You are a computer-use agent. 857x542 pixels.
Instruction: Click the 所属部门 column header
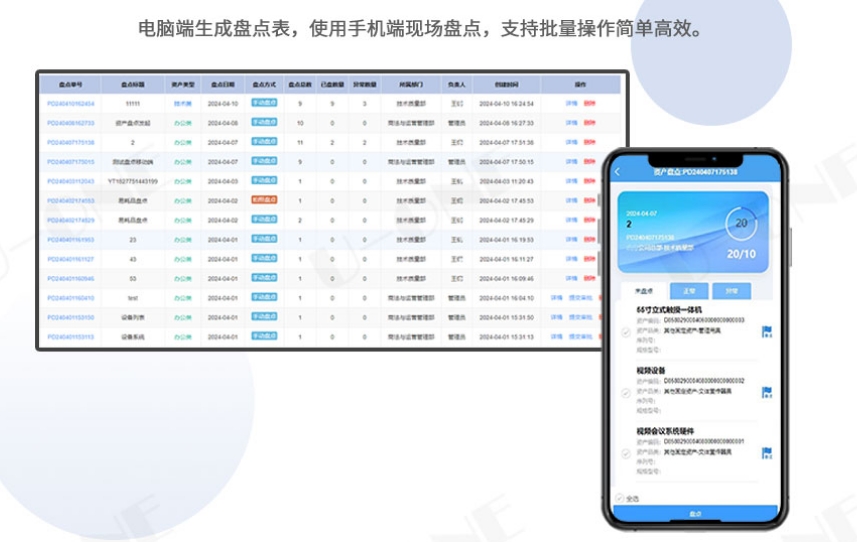point(410,85)
